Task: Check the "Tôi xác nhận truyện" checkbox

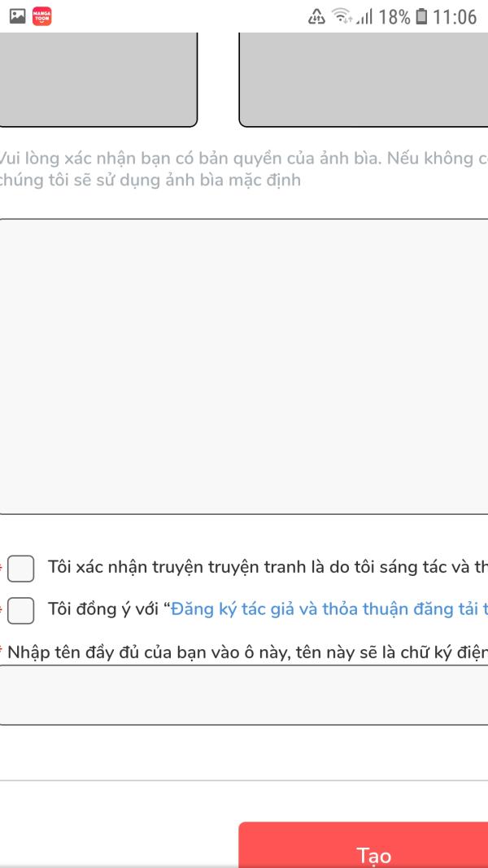Action: click(x=21, y=569)
